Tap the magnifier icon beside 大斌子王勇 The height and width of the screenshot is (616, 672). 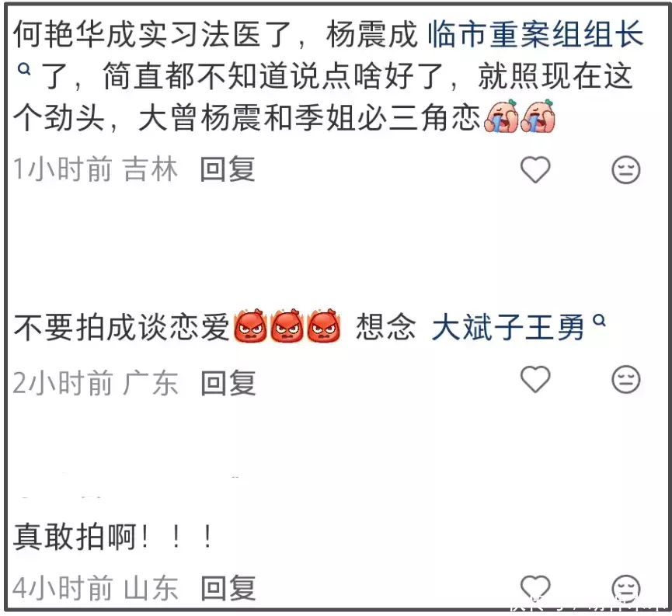[599, 321]
